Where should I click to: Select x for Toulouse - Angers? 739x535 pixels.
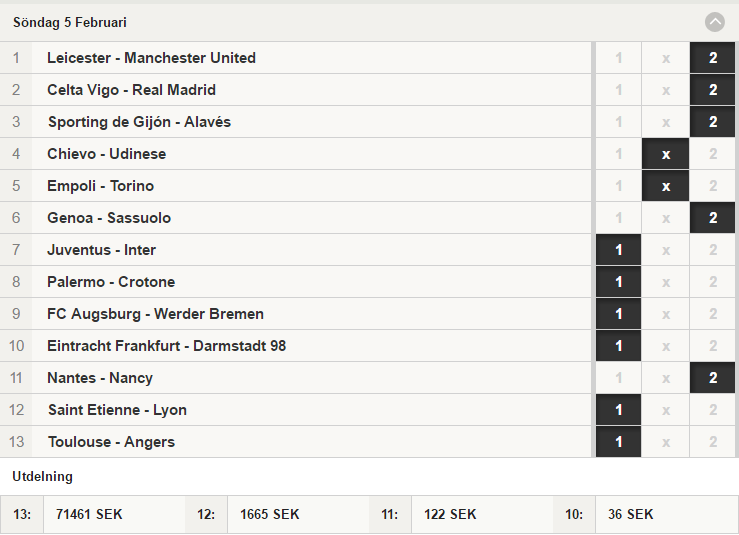pyautogui.click(x=665, y=442)
